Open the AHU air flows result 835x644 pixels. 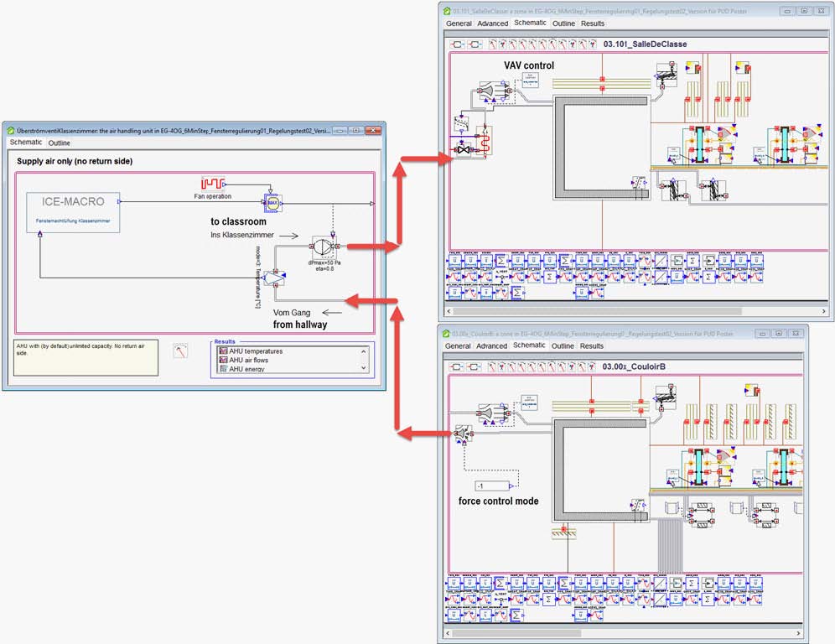(252, 360)
